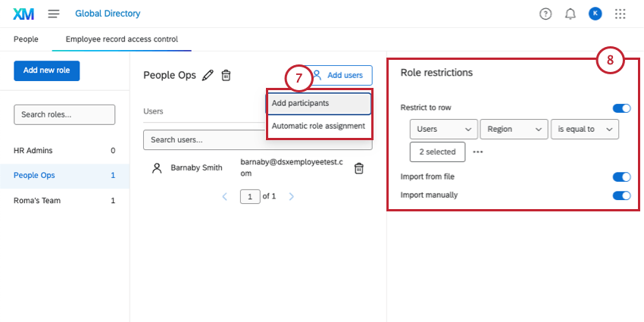Remove Barnaby Smith from the role
Image resolution: width=644 pixels, height=322 pixels.
point(359,168)
